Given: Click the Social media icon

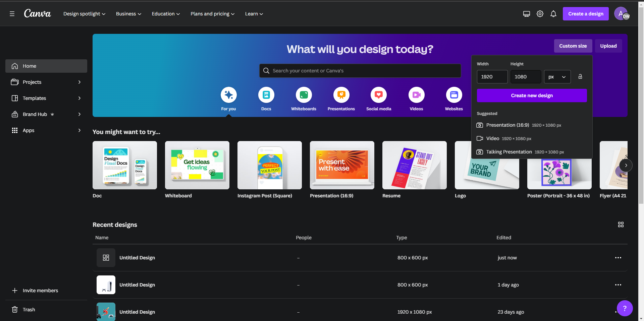Looking at the screenshot, I should coord(379,95).
